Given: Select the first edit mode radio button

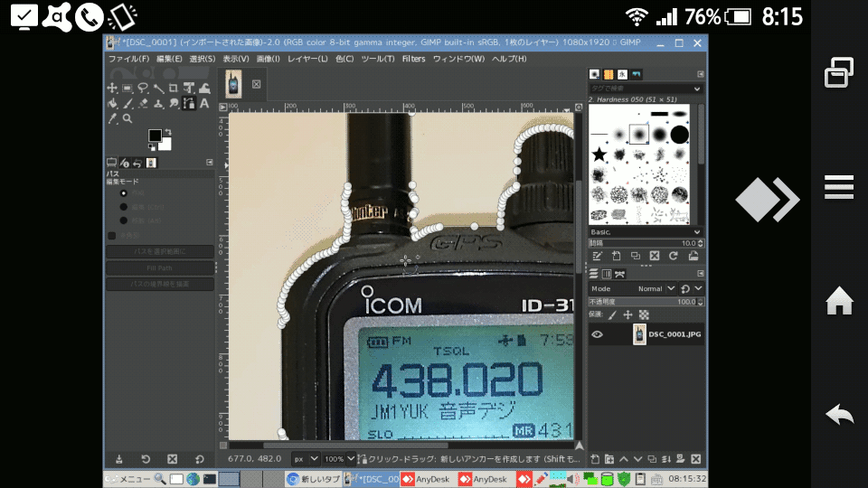Looking at the screenshot, I should tap(124, 193).
